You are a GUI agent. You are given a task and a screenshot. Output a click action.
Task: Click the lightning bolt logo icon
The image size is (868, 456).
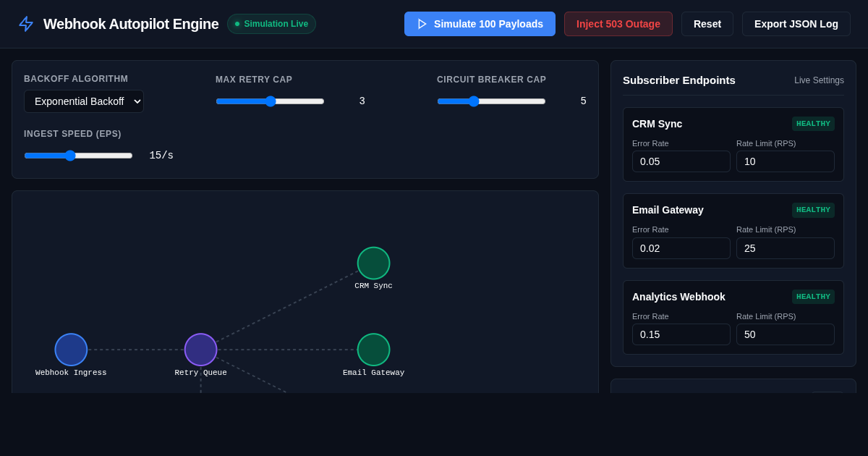pyautogui.click(x=26, y=24)
